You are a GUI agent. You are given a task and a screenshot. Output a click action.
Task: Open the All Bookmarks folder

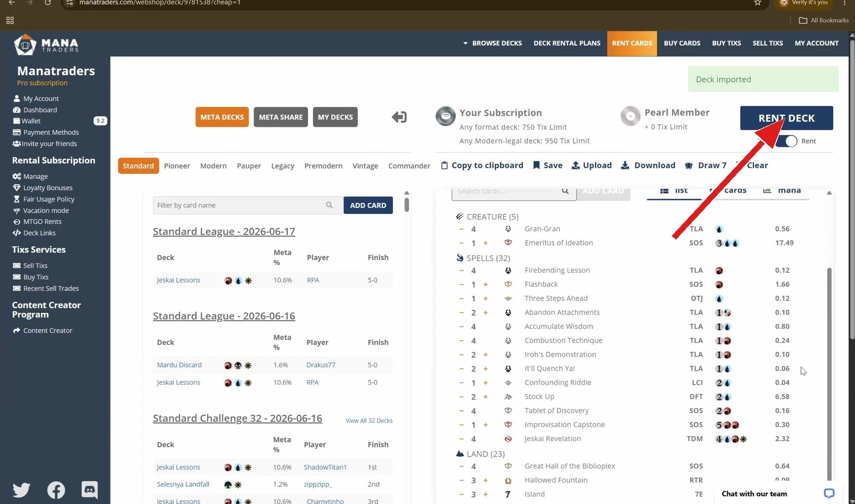[824, 20]
